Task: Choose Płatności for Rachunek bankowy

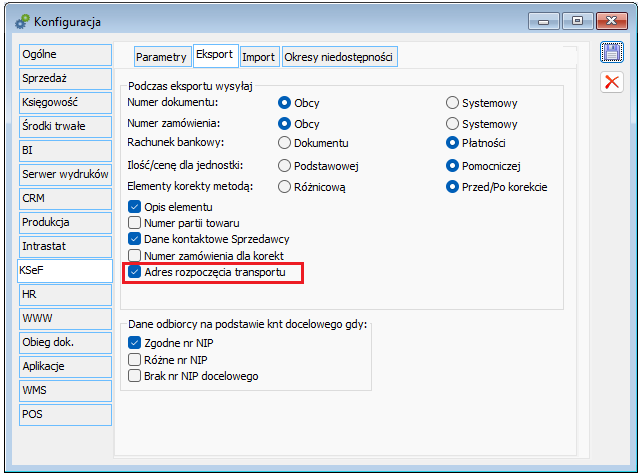Action: pyautogui.click(x=452, y=143)
